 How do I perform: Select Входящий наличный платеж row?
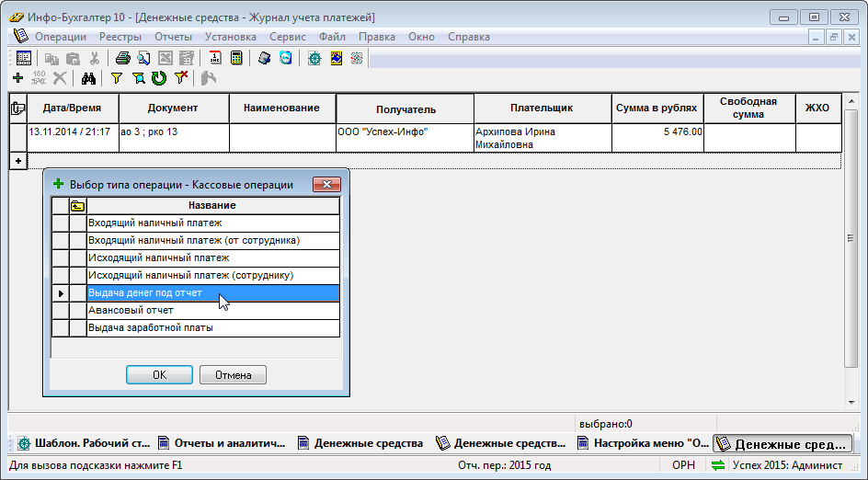(213, 223)
